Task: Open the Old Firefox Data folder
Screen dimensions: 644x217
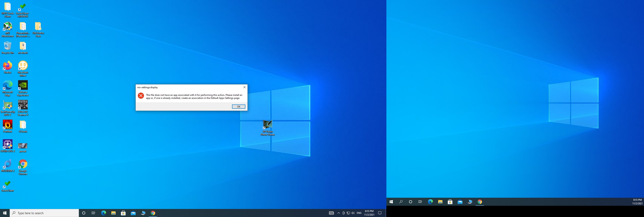Action: click(x=38, y=27)
